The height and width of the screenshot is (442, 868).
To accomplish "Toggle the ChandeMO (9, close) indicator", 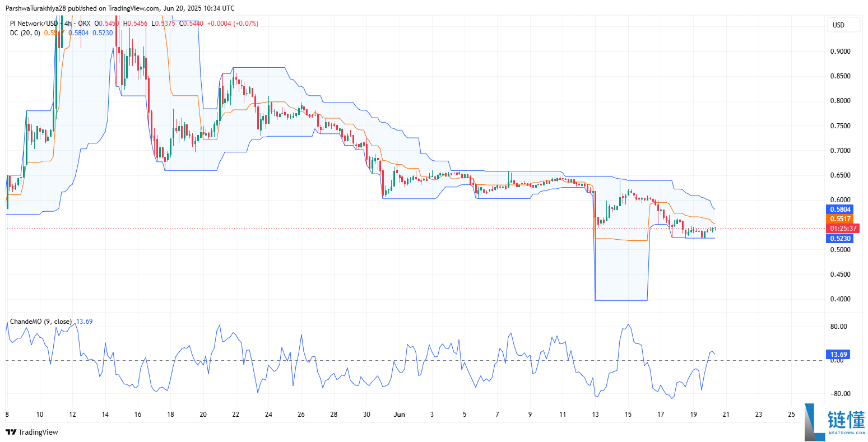I will (40, 321).
